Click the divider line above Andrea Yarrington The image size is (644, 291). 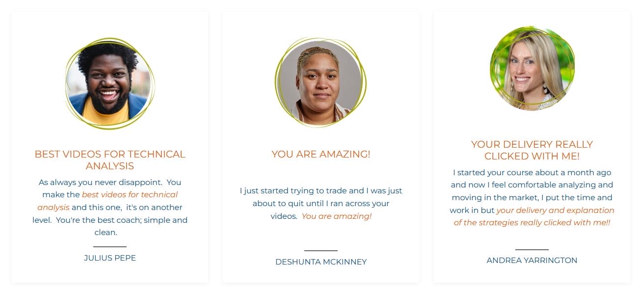tap(532, 249)
